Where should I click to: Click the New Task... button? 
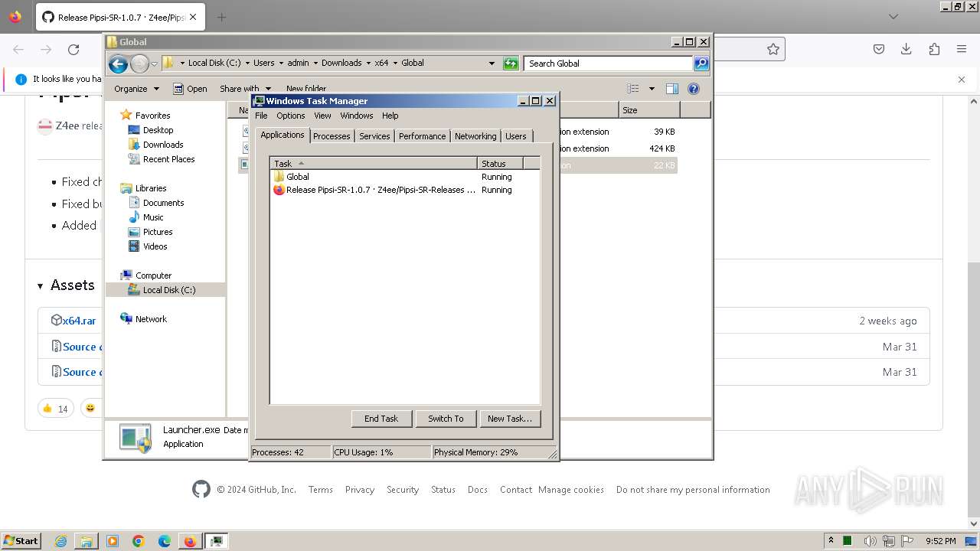[510, 419]
